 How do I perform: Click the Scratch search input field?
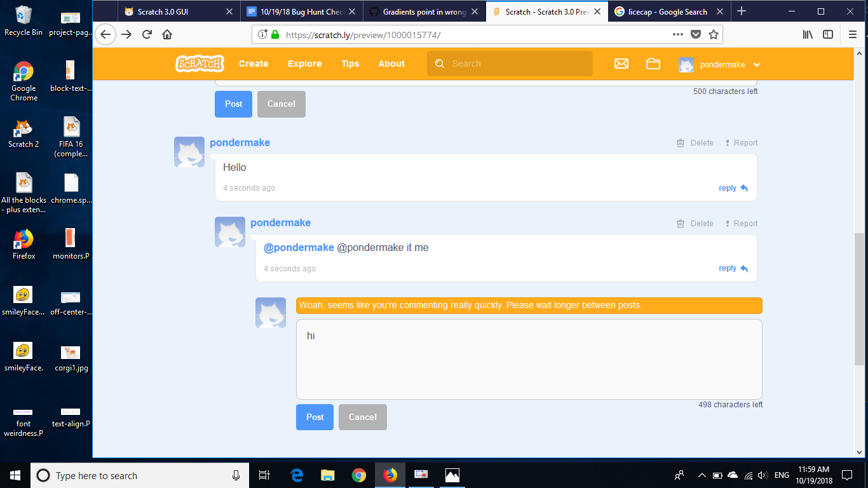[x=510, y=64]
